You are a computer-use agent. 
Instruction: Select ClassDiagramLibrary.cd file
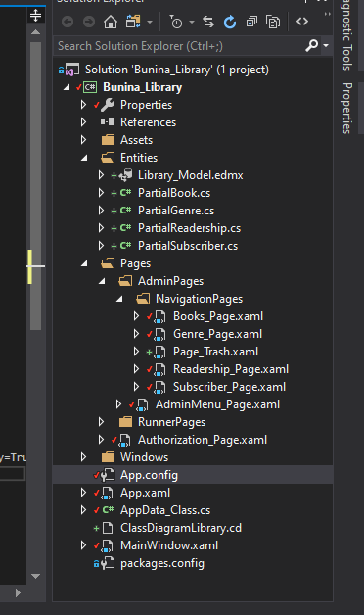point(181,528)
